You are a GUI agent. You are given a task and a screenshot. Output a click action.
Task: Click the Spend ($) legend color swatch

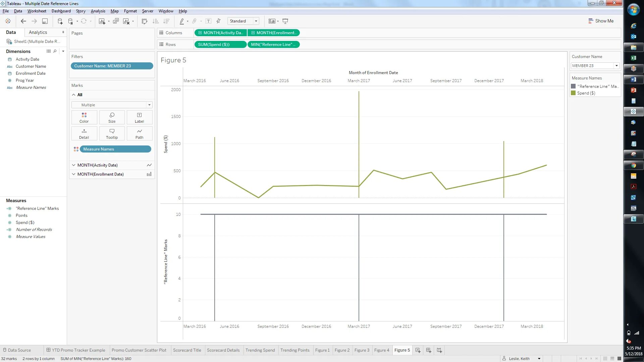(x=574, y=93)
